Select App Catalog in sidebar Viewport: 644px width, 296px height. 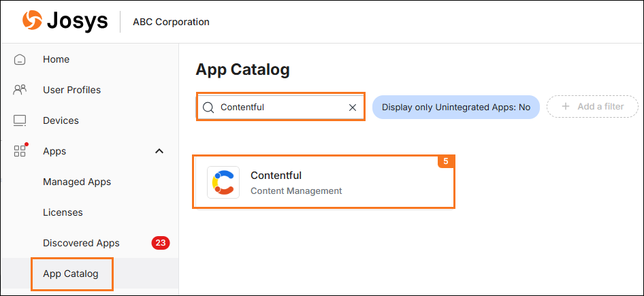tap(71, 274)
